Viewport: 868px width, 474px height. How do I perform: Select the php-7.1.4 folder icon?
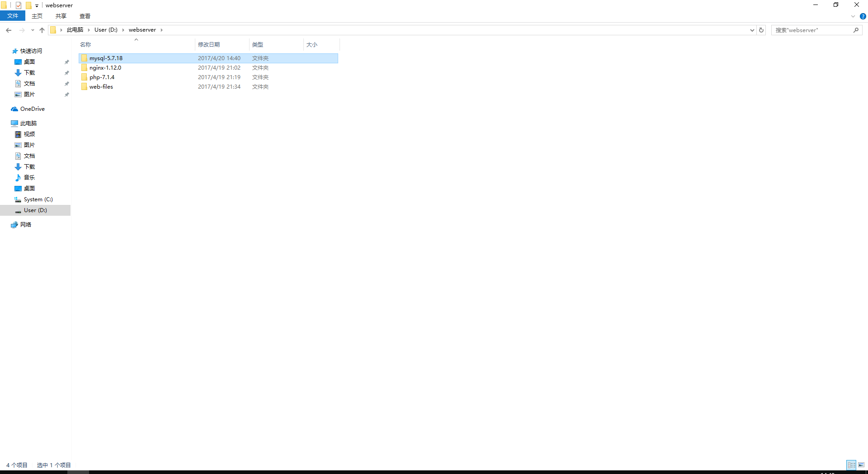click(x=84, y=77)
